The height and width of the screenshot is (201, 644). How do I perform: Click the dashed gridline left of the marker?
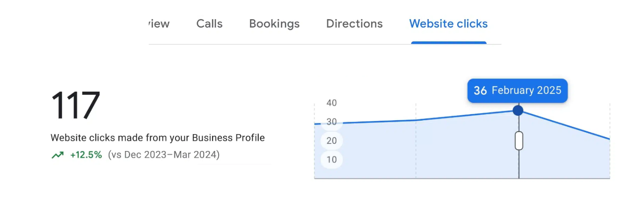[x=416, y=141]
